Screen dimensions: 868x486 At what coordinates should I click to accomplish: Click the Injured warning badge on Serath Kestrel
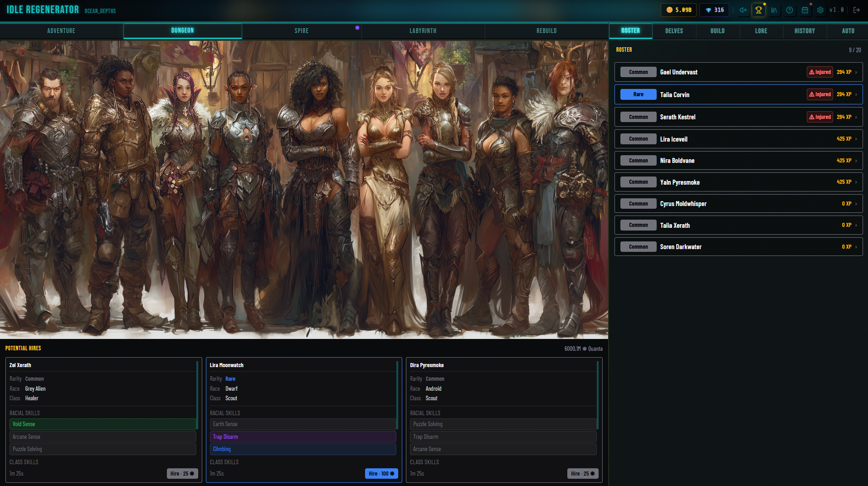point(820,117)
